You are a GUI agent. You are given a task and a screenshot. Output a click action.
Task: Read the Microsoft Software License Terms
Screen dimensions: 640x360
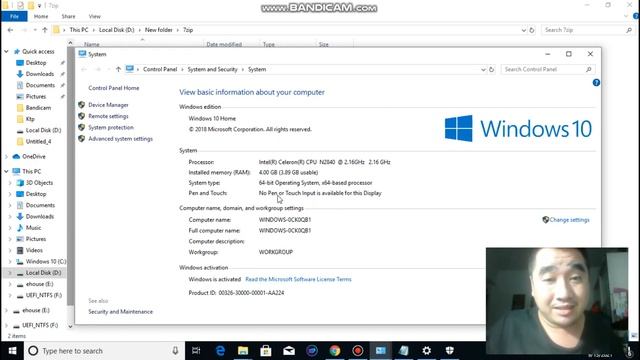(298, 279)
